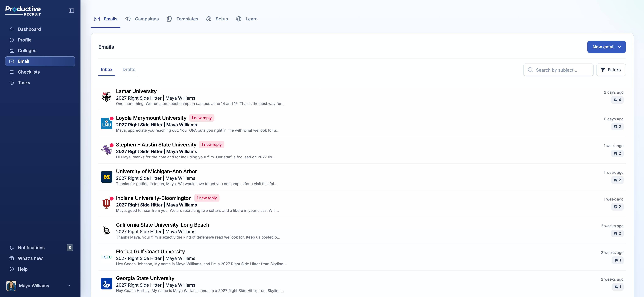Viewport: 644px width, 297px height.
Task: Open the Help question mark icon
Action: click(x=11, y=269)
